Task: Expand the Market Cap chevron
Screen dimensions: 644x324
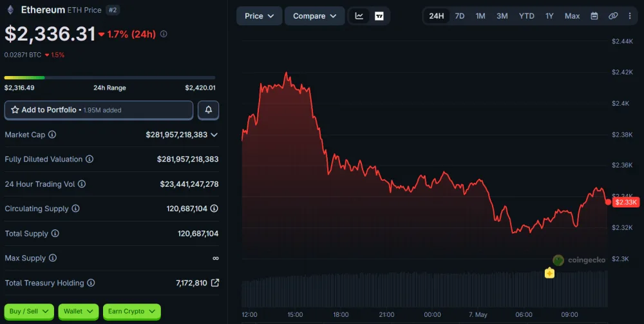Action: [x=214, y=135]
